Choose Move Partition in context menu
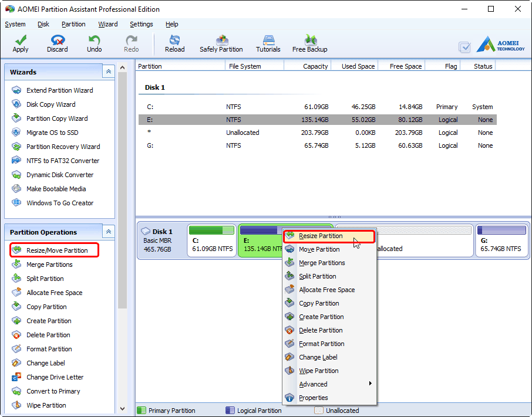The image size is (532, 417). (329, 249)
